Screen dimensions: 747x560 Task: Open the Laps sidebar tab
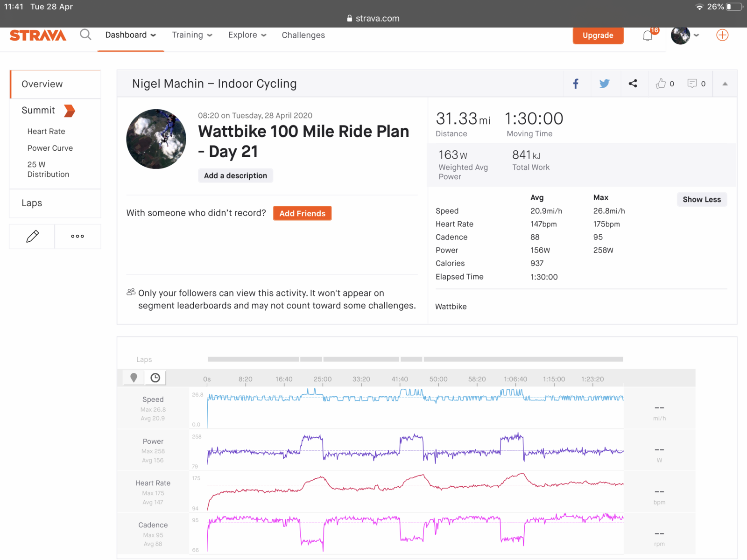point(55,203)
